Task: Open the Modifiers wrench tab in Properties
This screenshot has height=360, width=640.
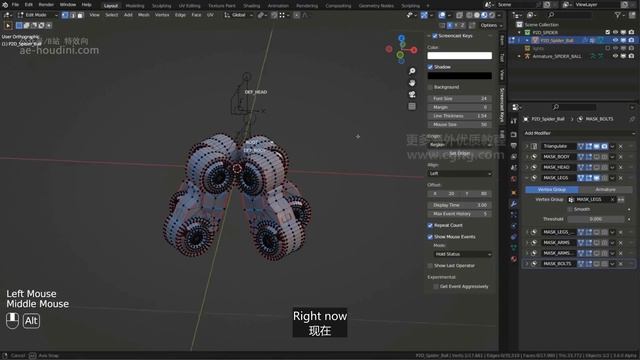Action: pyautogui.click(x=513, y=204)
